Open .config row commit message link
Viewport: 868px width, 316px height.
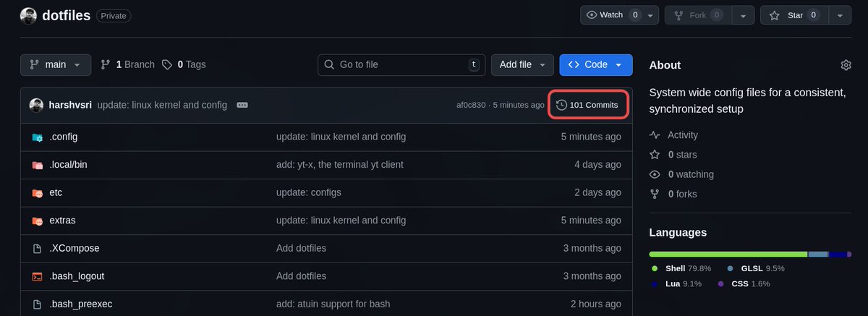[341, 137]
